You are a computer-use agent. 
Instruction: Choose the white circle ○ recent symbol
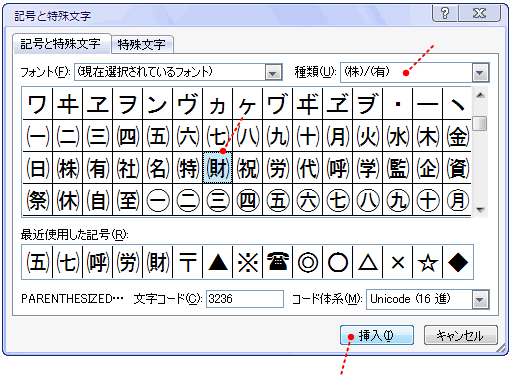click(x=338, y=262)
